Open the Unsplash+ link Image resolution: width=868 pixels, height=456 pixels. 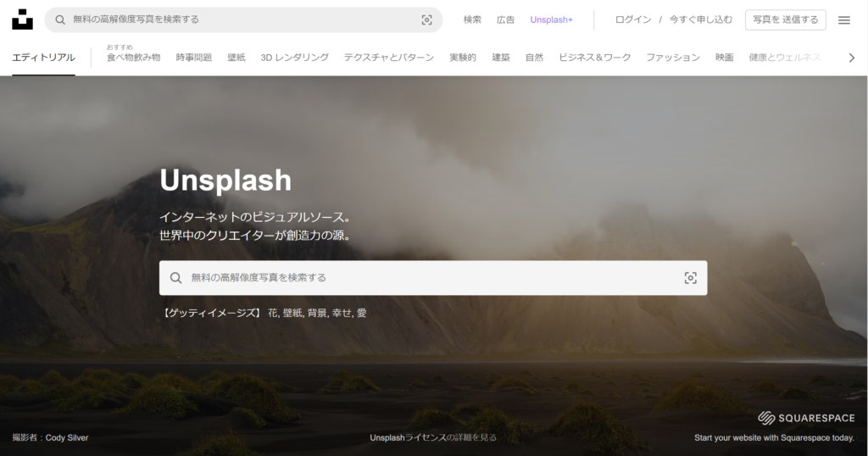[x=551, y=20]
